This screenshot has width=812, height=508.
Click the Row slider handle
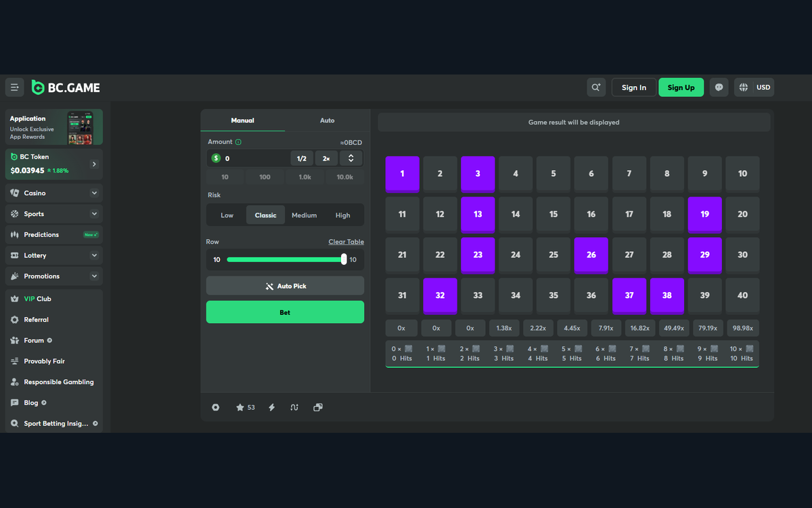click(x=344, y=259)
